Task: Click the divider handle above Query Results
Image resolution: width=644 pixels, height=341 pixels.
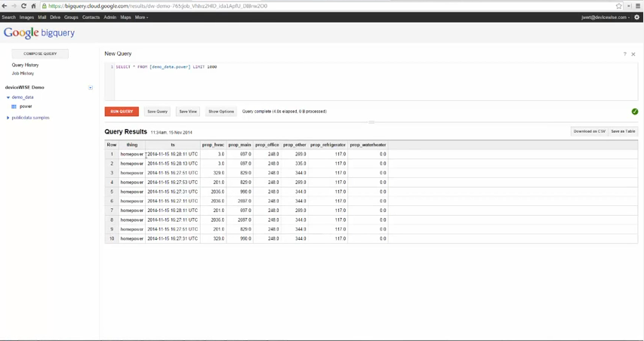Action: coord(371,122)
